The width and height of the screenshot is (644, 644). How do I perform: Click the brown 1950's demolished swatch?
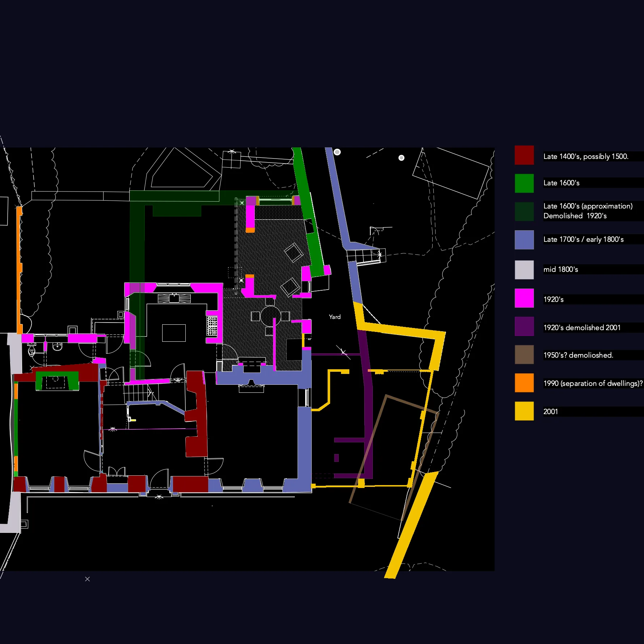(x=524, y=354)
